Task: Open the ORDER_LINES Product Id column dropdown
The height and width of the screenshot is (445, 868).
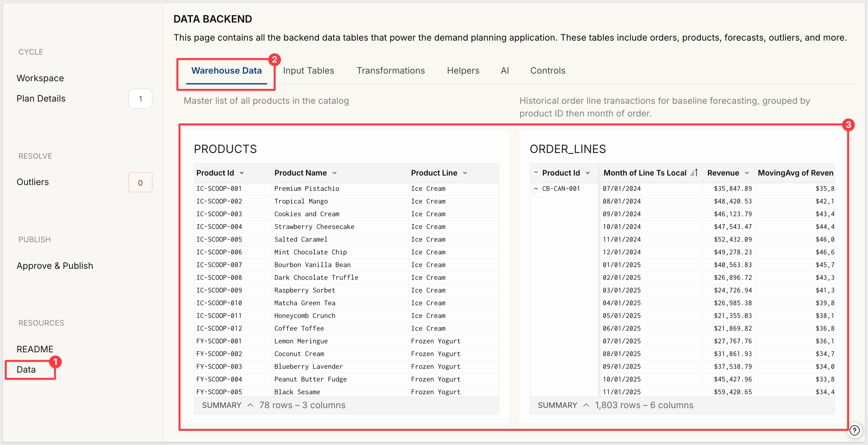Action: (588, 173)
